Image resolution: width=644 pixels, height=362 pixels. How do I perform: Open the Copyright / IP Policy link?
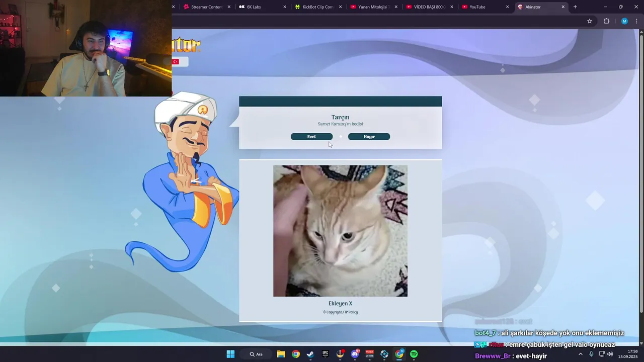pyautogui.click(x=341, y=312)
